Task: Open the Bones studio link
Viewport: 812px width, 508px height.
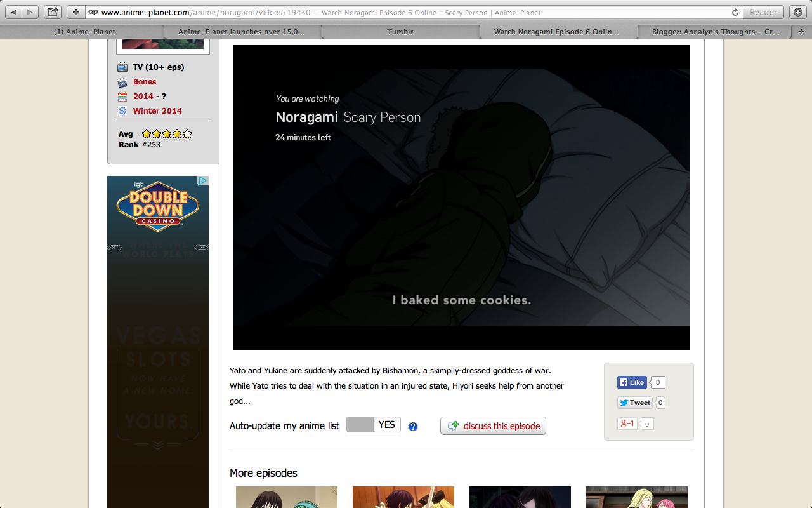Action: point(145,82)
